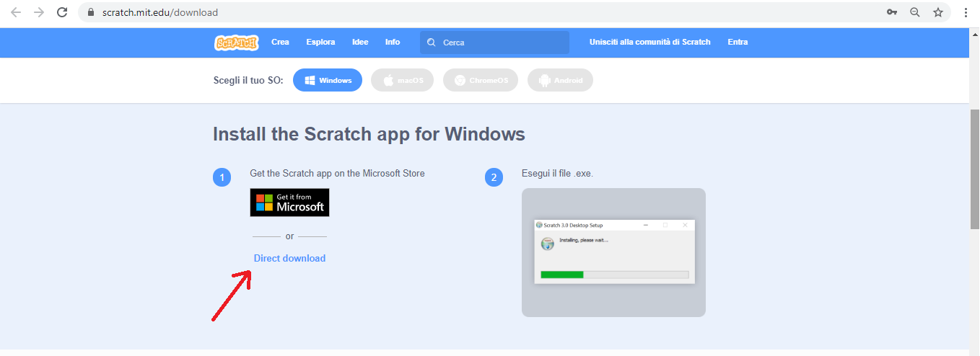Open the Chrome three-dot menu
Image resolution: width=980 pixels, height=356 pixels.
click(966, 12)
